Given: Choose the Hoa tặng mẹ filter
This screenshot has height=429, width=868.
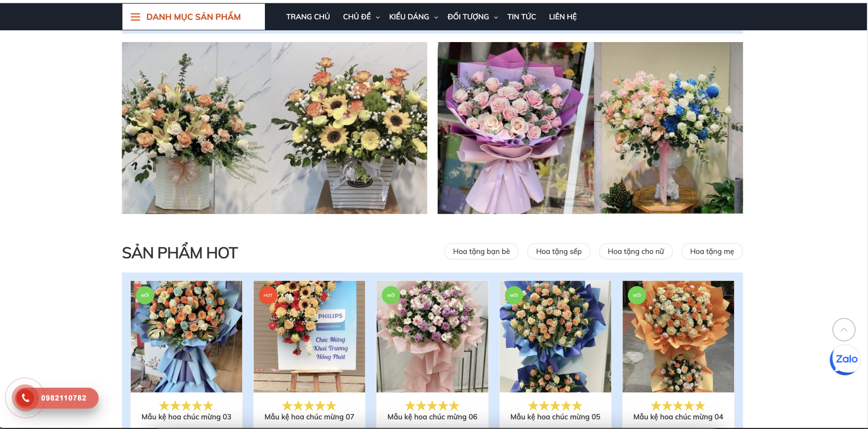Looking at the screenshot, I should (x=712, y=252).
